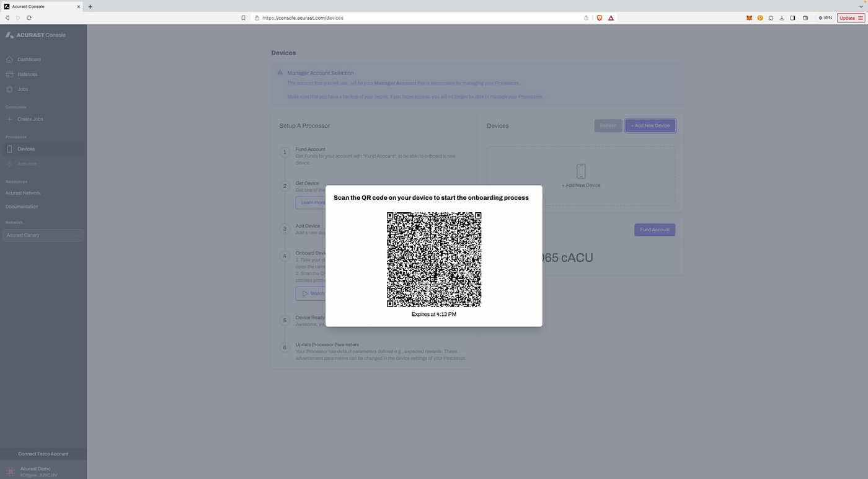Open the Dashboard from the sidebar
The width and height of the screenshot is (868, 479).
point(29,59)
